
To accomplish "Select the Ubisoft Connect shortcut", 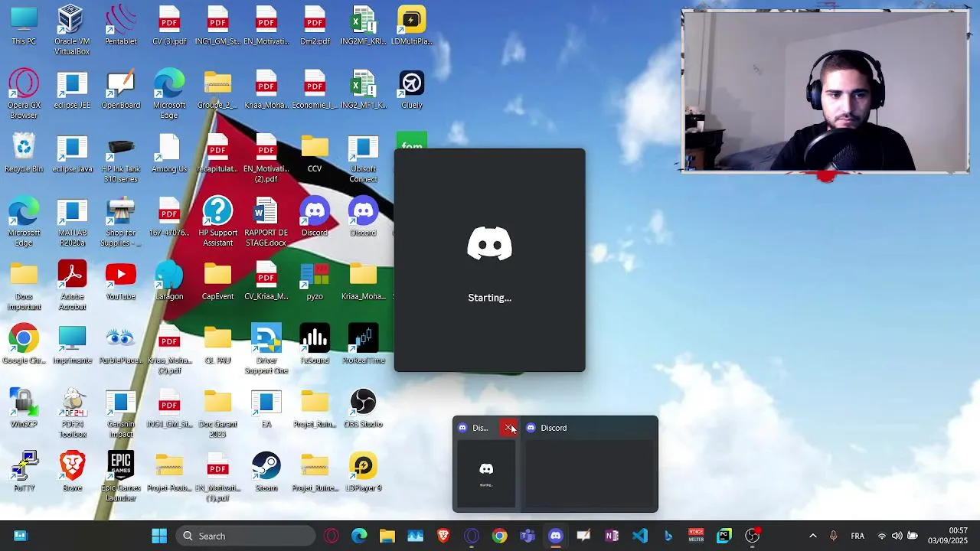I will click(x=363, y=158).
